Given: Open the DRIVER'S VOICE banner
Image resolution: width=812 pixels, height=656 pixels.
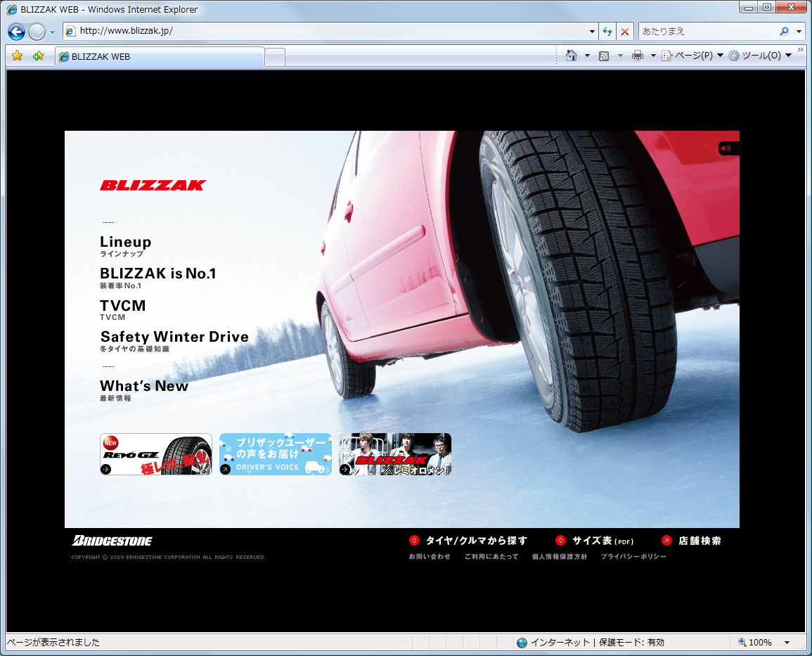Looking at the screenshot, I should [x=276, y=454].
